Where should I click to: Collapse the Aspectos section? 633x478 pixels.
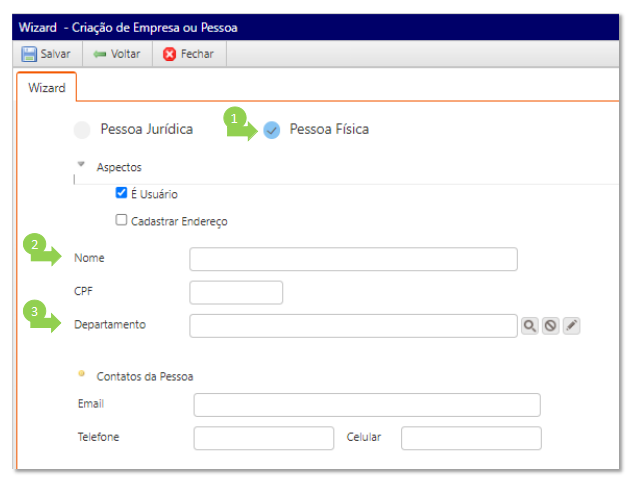[x=81, y=165]
